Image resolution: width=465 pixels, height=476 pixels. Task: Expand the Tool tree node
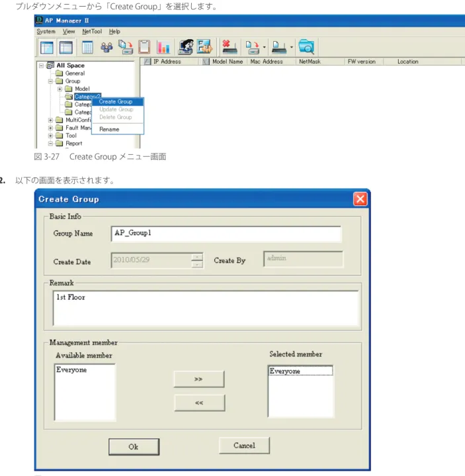pyautogui.click(x=51, y=136)
